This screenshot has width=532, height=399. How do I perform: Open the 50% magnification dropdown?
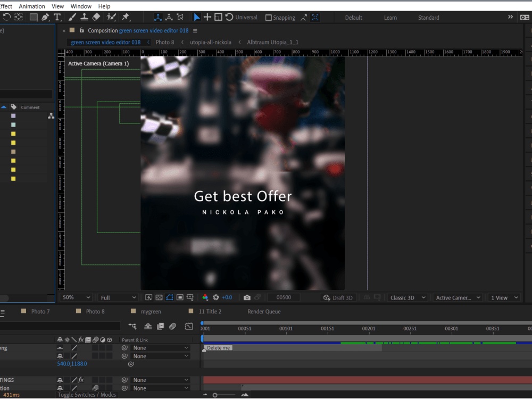click(76, 297)
